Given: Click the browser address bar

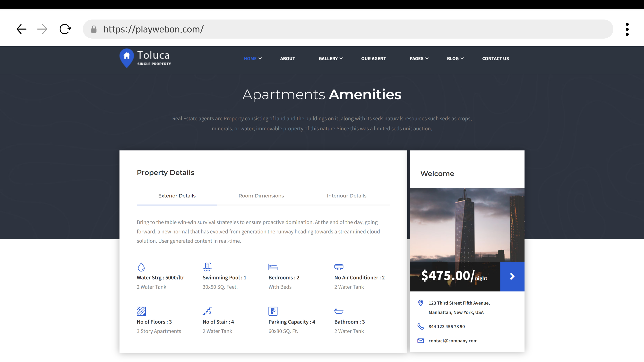Looking at the screenshot, I should tap(347, 29).
